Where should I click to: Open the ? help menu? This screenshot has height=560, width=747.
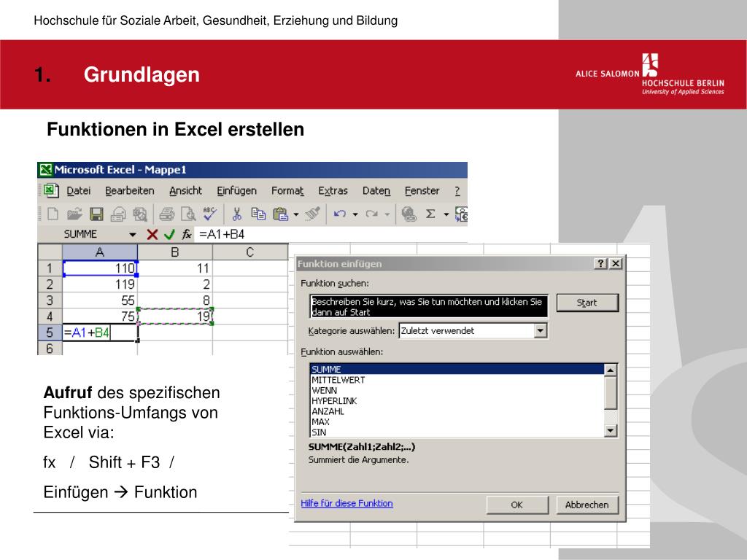[457, 191]
